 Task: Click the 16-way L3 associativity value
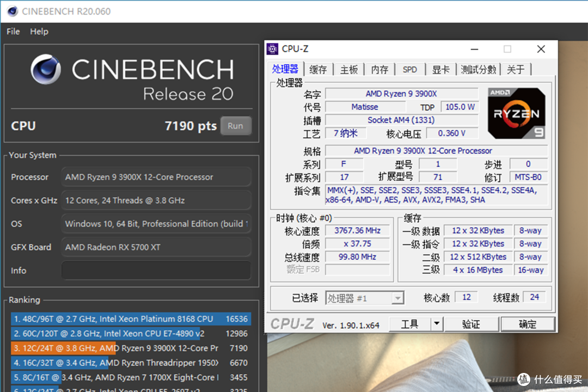(x=531, y=270)
